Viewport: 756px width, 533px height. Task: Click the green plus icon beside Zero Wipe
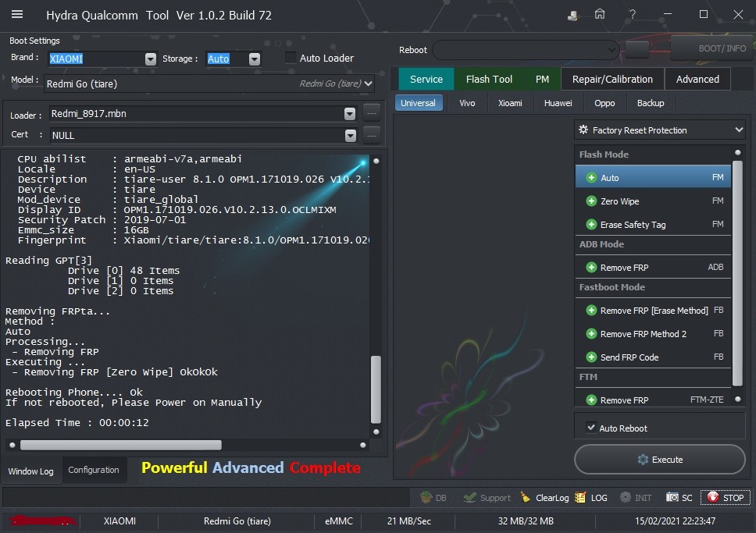[591, 201]
